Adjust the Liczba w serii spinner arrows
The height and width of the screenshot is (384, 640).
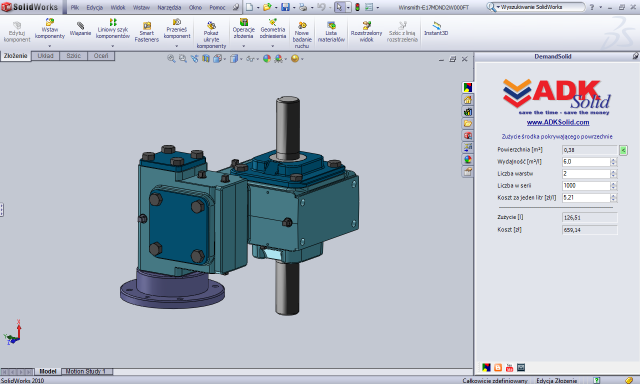pos(613,186)
